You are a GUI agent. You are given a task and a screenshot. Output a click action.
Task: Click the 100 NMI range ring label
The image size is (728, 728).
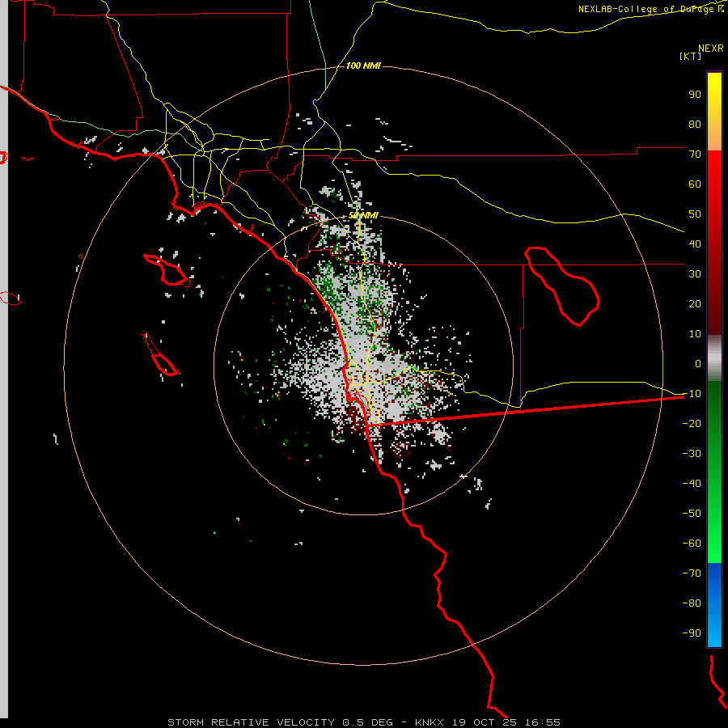click(x=363, y=66)
